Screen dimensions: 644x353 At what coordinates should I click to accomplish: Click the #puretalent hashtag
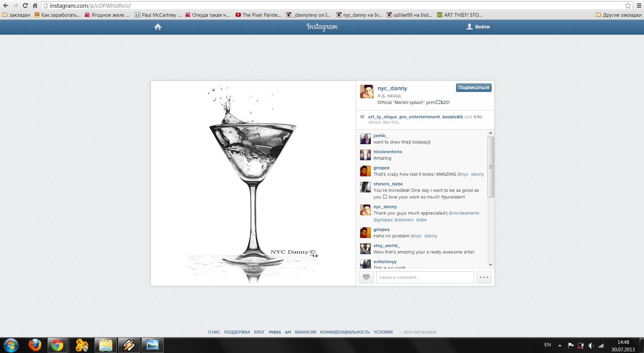click(453, 197)
